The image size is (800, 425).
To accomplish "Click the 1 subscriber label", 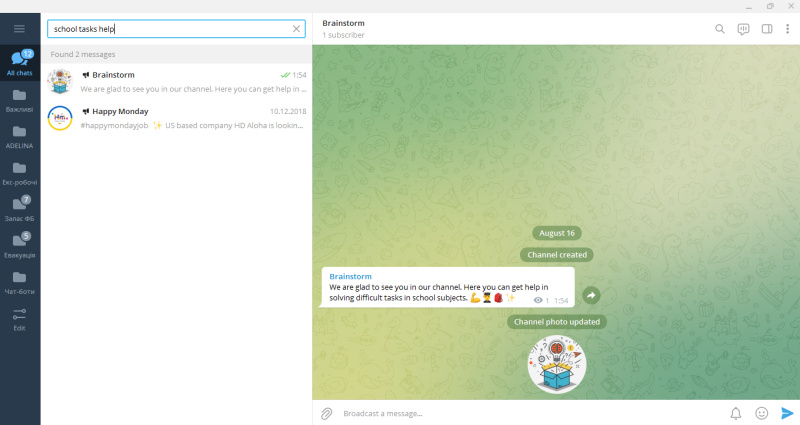I will pos(343,35).
